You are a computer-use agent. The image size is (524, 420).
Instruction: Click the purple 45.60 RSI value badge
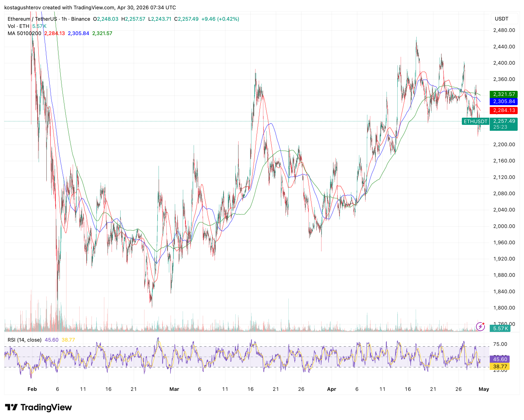(x=500, y=359)
